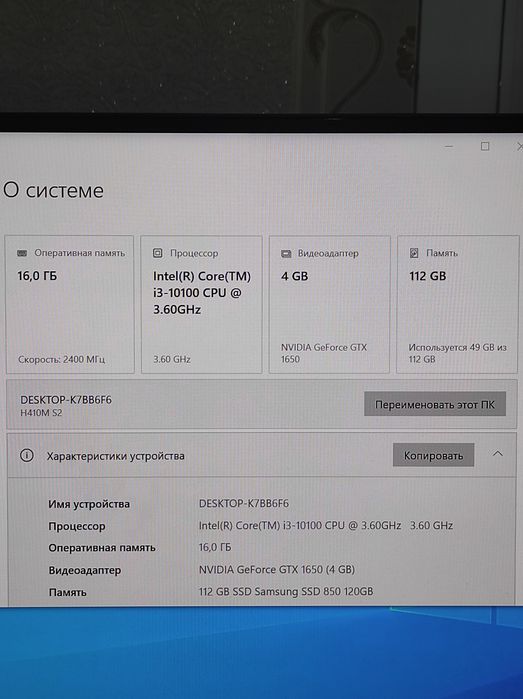The image size is (523, 699).
Task: Click the 112 GB SSD Samsung SSD 850 120GB value
Action: click(286, 592)
